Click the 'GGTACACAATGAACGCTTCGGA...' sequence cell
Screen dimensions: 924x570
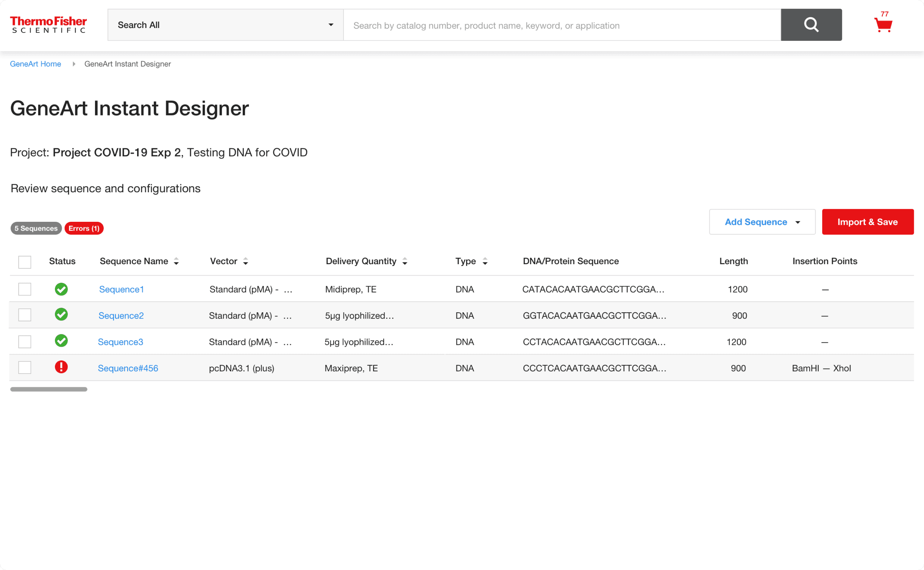tap(595, 316)
